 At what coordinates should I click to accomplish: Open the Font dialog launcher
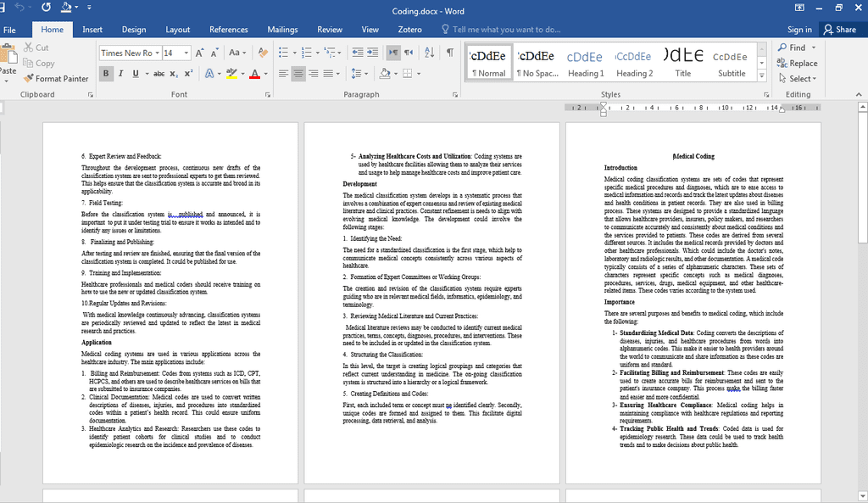coord(267,95)
